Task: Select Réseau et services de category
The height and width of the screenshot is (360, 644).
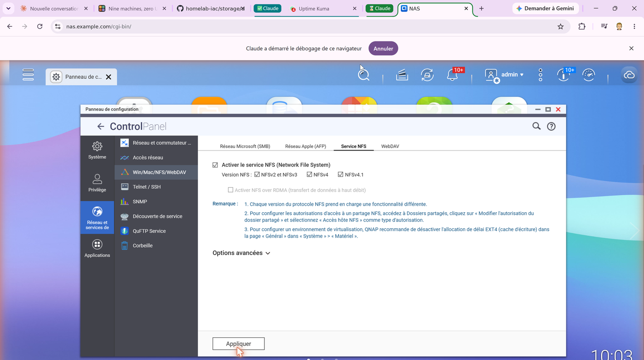Action: click(97, 217)
